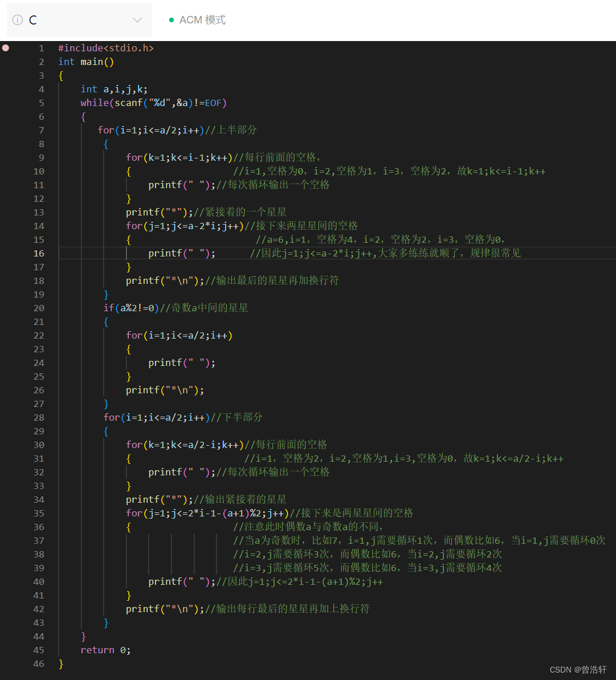Select line number 16 in the gutter

click(x=39, y=253)
